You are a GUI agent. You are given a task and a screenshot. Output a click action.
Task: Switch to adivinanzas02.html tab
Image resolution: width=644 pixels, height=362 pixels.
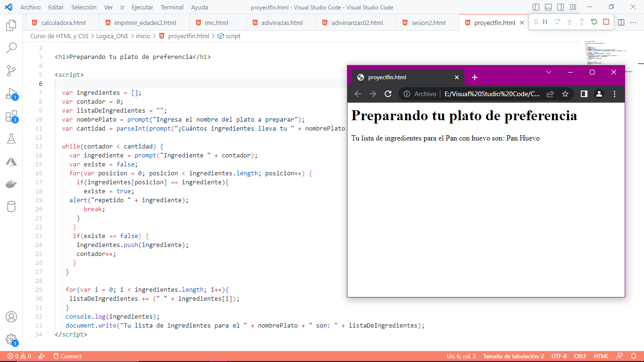point(356,23)
